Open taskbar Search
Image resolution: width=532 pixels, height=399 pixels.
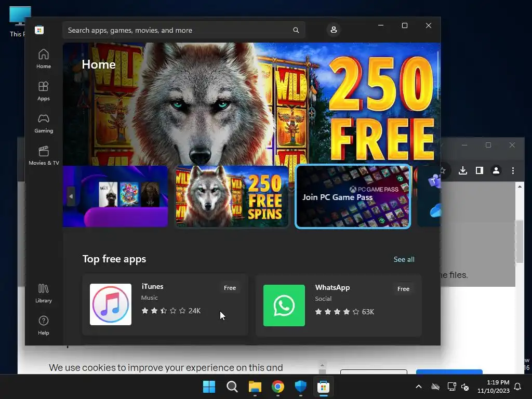(x=232, y=387)
